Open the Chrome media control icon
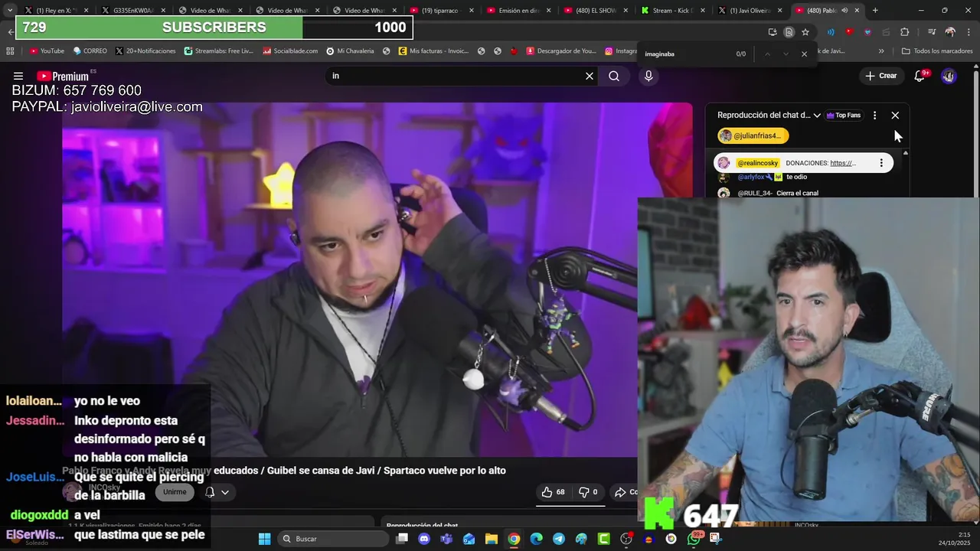The height and width of the screenshot is (551, 980). 932,32
